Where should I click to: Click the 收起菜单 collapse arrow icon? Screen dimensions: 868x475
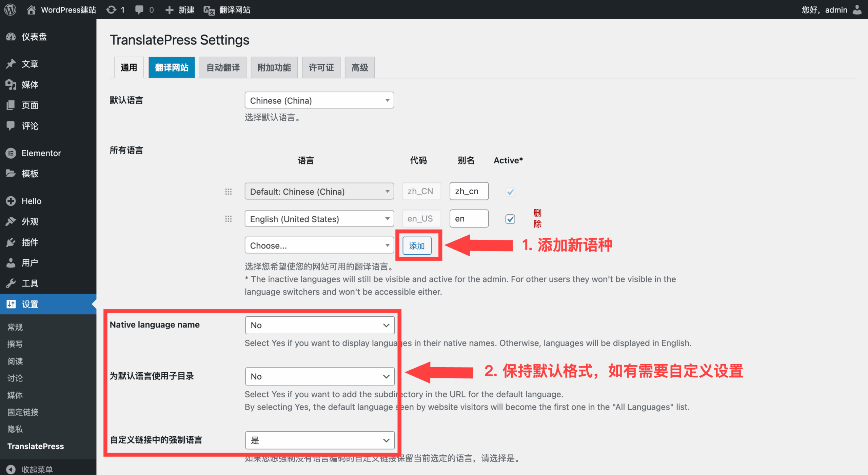pos(11,469)
